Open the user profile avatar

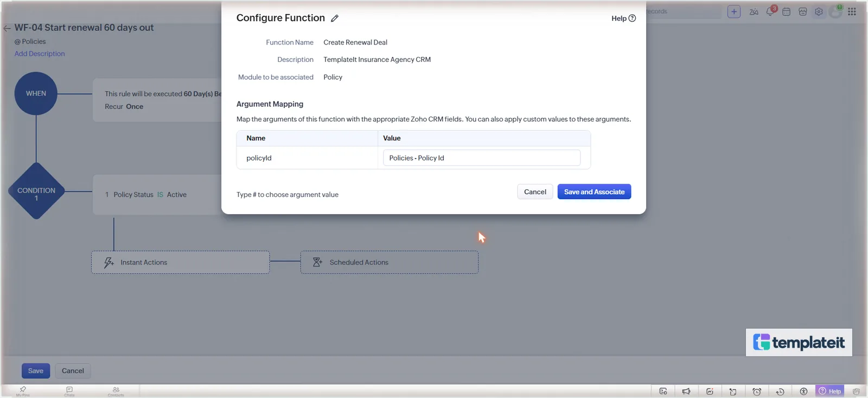[x=836, y=11]
